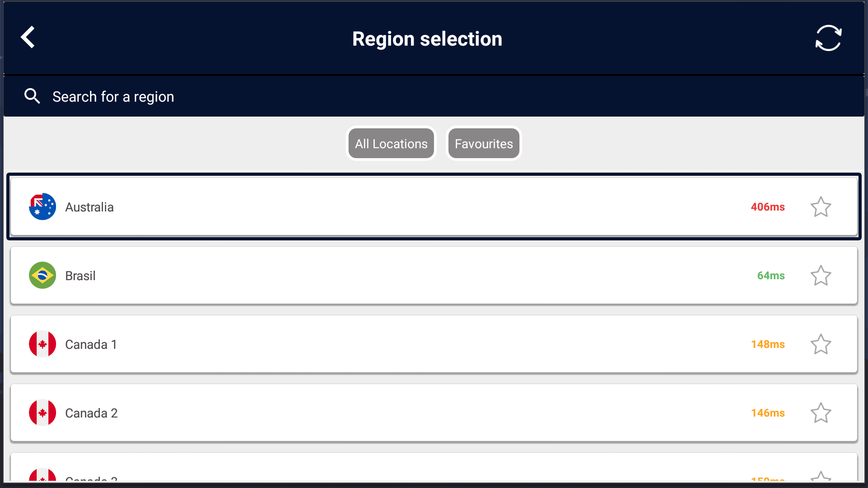The width and height of the screenshot is (868, 488).
Task: Refresh the region latency list
Action: point(828,38)
